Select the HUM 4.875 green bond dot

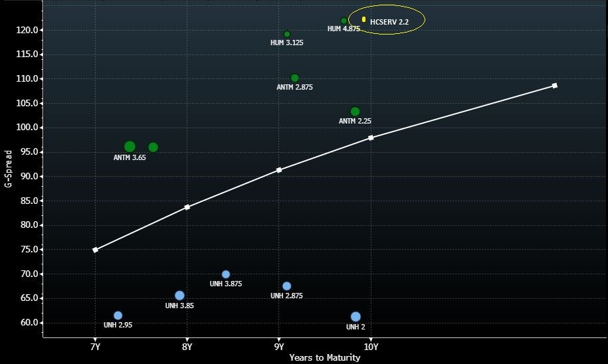coord(344,21)
